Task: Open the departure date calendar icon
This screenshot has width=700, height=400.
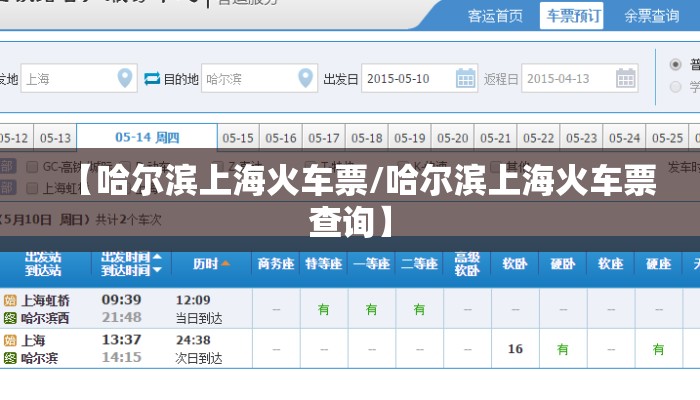Action: tap(466, 78)
